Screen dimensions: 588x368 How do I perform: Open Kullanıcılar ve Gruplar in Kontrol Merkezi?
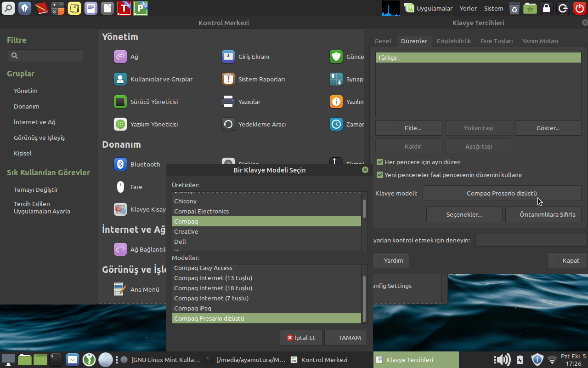[153, 79]
